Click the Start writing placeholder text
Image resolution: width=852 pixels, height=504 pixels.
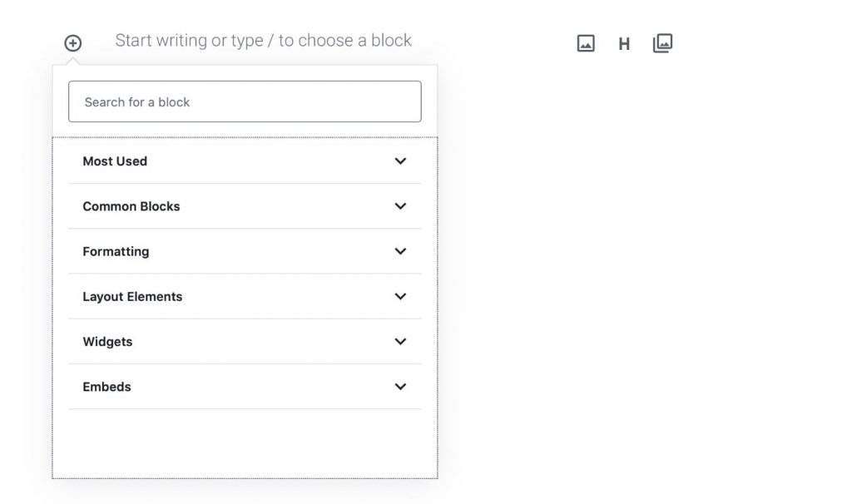click(x=263, y=40)
